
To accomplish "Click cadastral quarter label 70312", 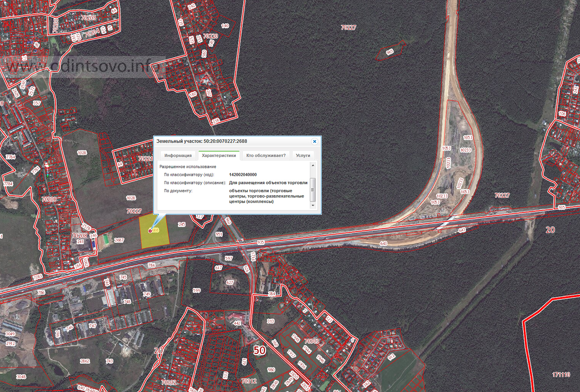I will point(249,381).
